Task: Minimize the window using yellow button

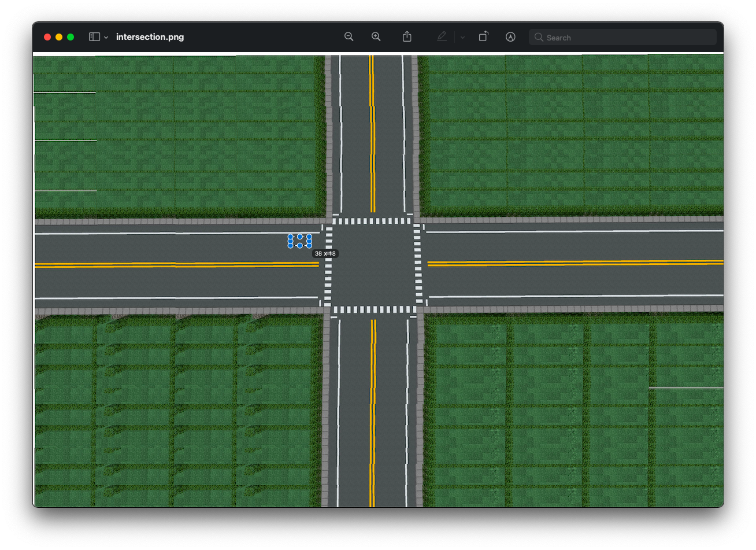Action: click(59, 37)
